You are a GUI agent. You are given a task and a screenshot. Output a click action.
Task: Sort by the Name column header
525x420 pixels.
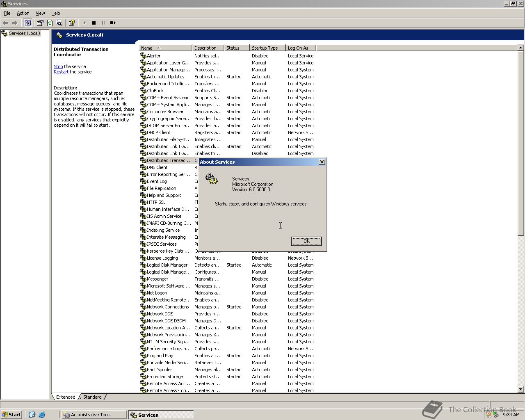(166, 48)
